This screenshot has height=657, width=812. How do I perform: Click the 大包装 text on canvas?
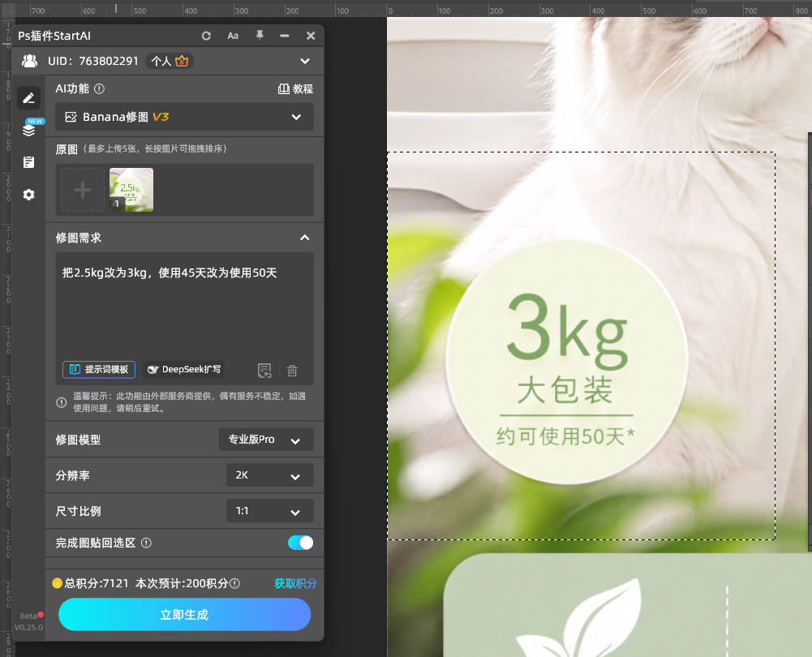565,390
